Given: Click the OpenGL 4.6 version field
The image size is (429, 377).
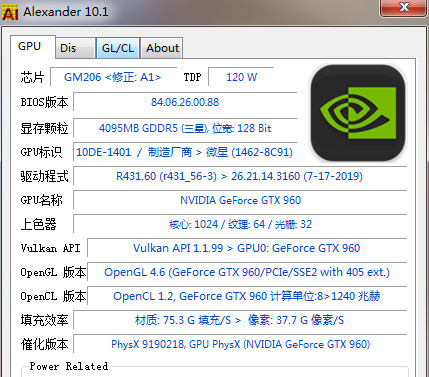Looking at the screenshot, I should click(247, 272).
